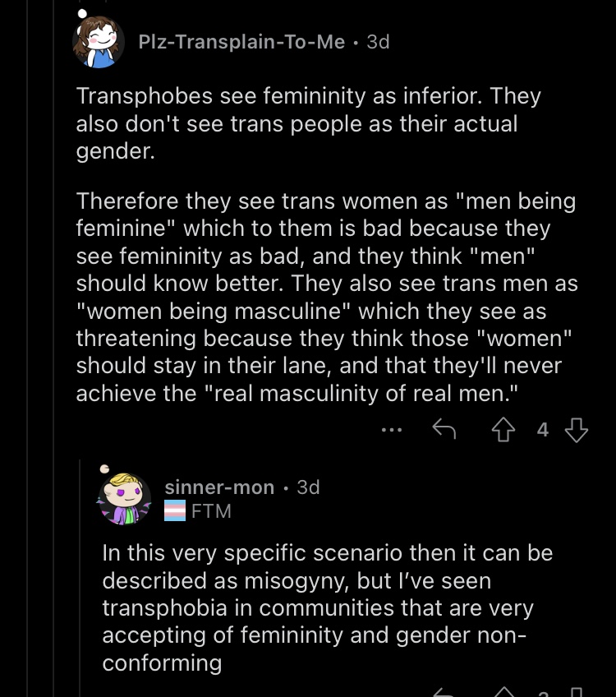Visit the sinner-mon username profile

(219, 487)
